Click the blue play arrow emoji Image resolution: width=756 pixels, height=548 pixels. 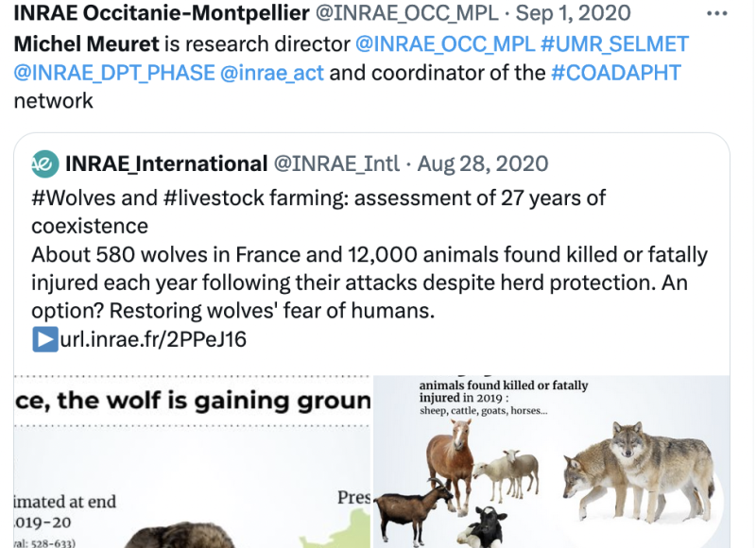pyautogui.click(x=44, y=339)
